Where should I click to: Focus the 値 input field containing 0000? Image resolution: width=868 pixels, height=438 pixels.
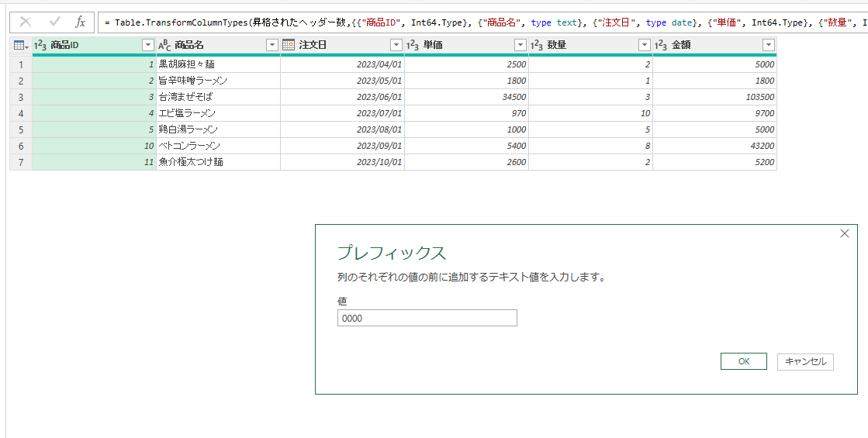(427, 318)
